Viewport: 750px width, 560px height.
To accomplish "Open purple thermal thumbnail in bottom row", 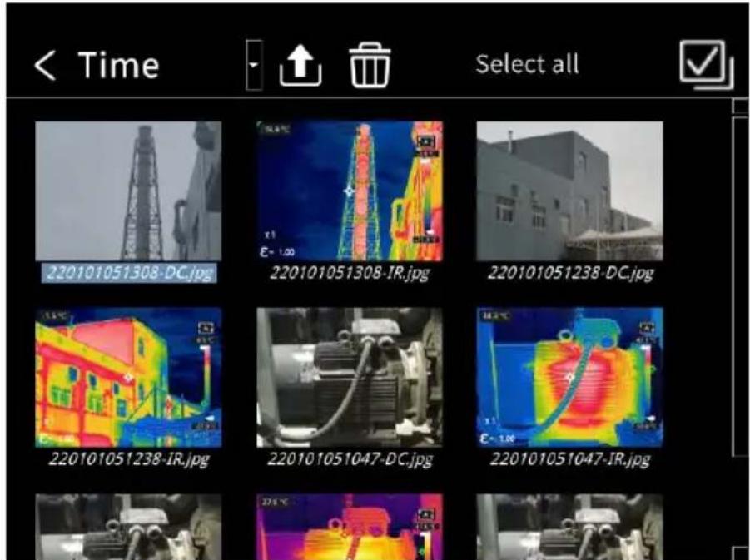I will (x=350, y=527).
